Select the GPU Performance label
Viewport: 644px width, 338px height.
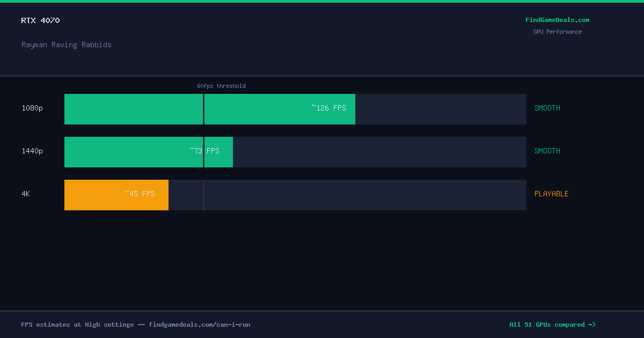(557, 32)
